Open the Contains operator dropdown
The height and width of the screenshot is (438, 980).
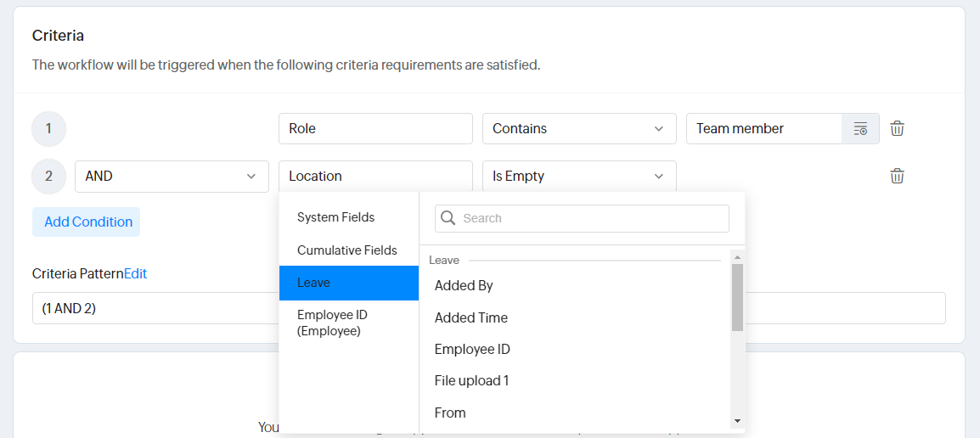578,129
